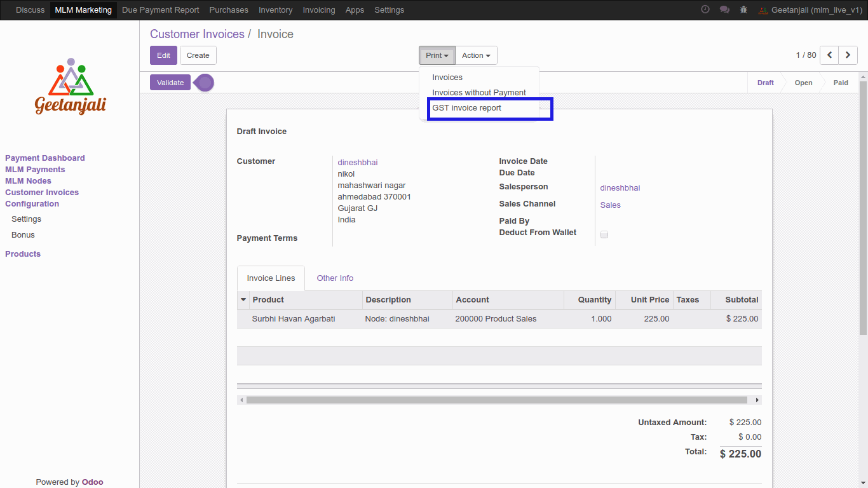
Task: Open the activities clock icon in topbar
Action: point(705,10)
